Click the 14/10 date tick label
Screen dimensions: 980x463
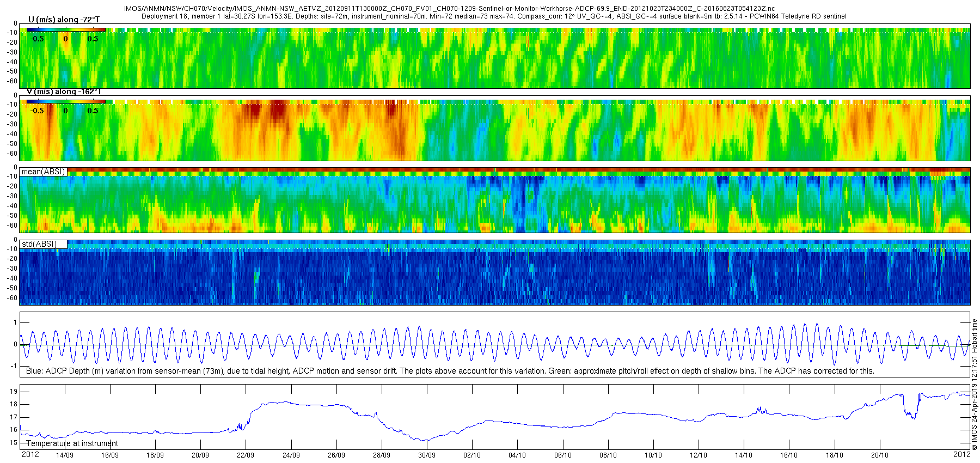pyautogui.click(x=744, y=455)
